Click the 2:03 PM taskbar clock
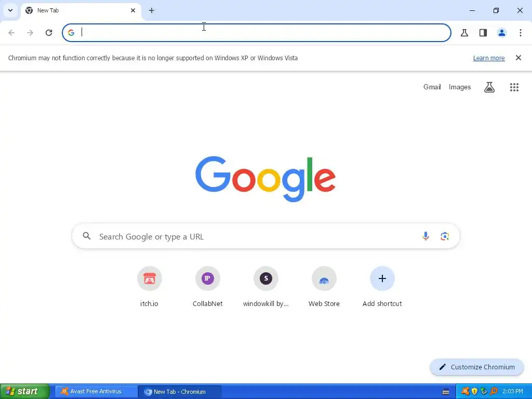This screenshot has height=399, width=532. [x=513, y=392]
